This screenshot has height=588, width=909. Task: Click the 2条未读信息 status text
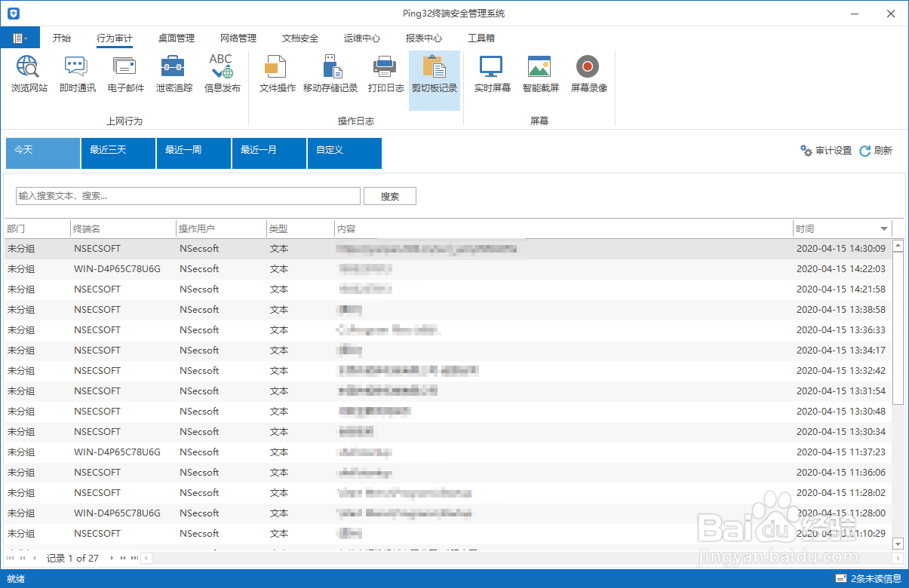(x=876, y=579)
